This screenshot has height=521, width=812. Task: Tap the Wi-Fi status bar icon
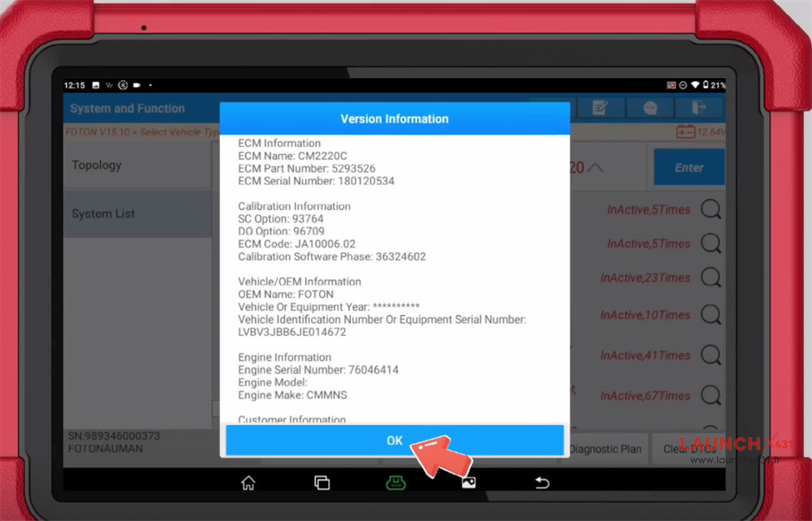pyautogui.click(x=695, y=85)
